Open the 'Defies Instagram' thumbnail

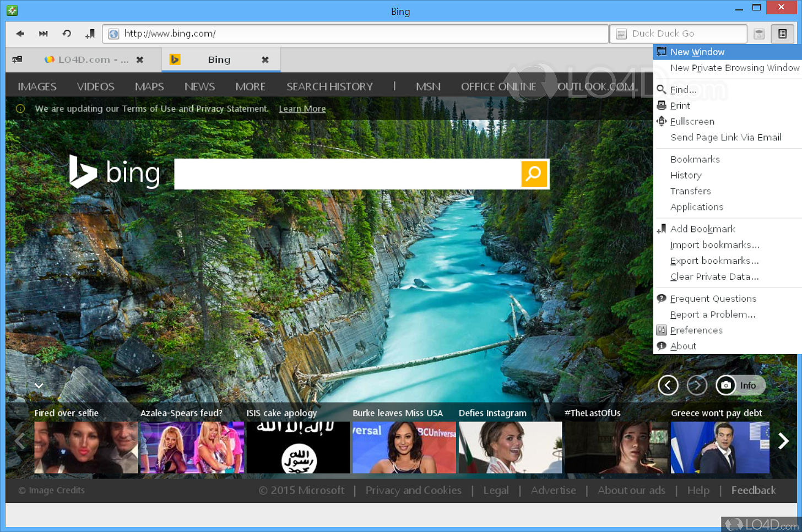tap(511, 447)
